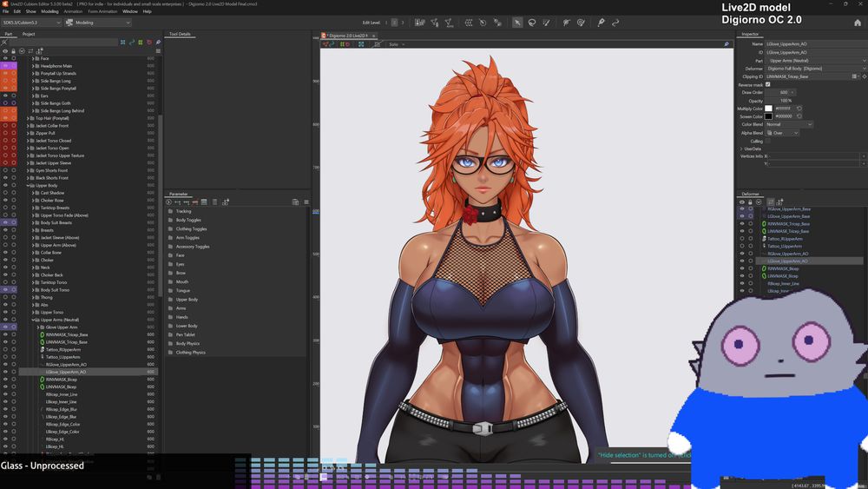Open the Color Blend Normal dropdown
Screen dimensions: 868x489
[789, 124]
